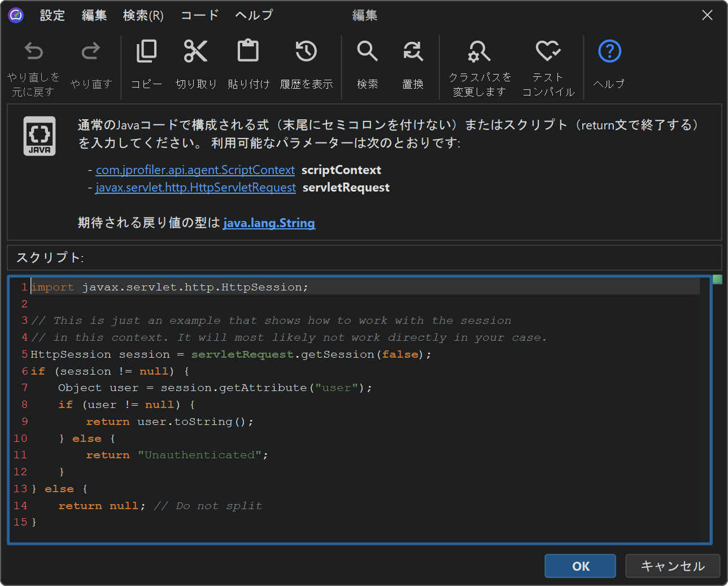The height and width of the screenshot is (586, 728).
Task: Show history with 履歴を表示 icon
Action: 306,52
